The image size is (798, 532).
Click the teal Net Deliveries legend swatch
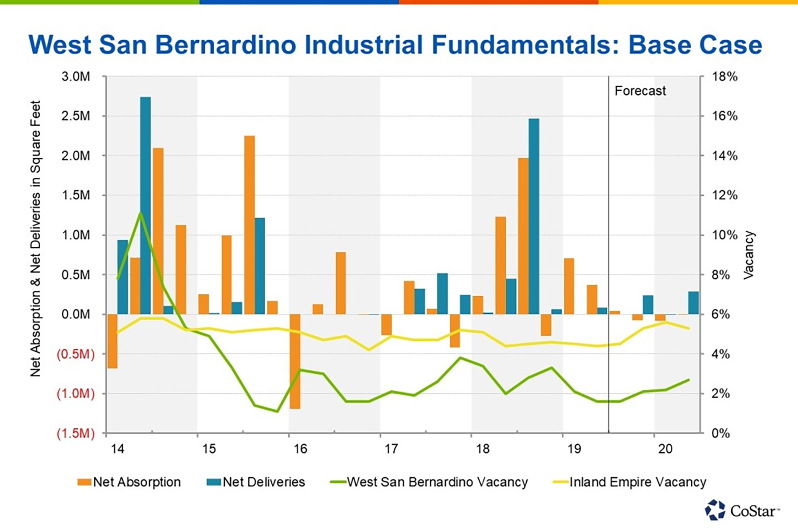tap(214, 482)
